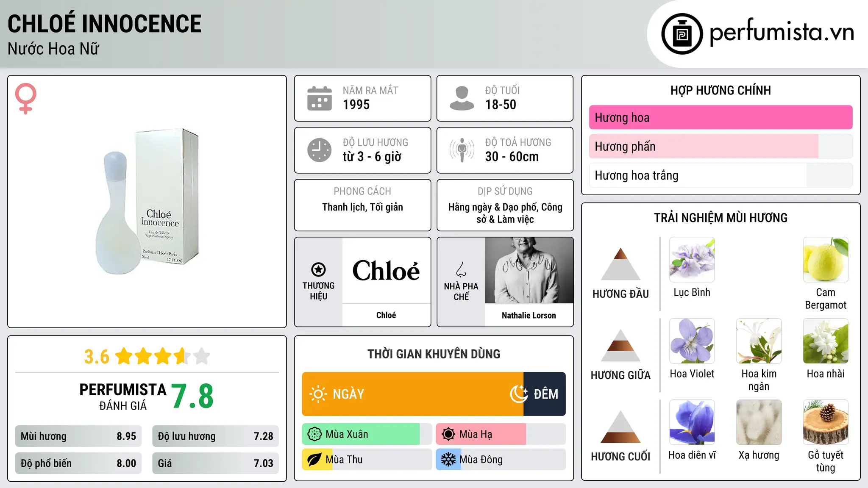Open the Gỗ tuyết tùng note image
This screenshot has width=868, height=488.
(826, 422)
